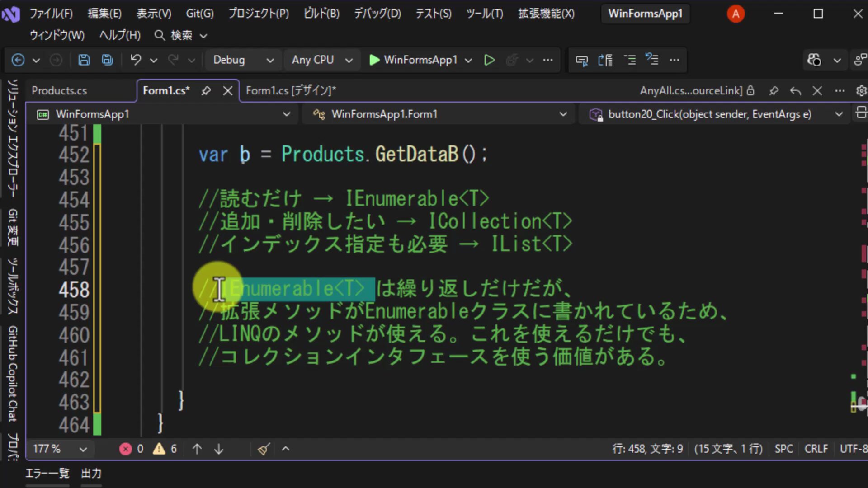Undo the last edit with the undo icon

[136, 60]
